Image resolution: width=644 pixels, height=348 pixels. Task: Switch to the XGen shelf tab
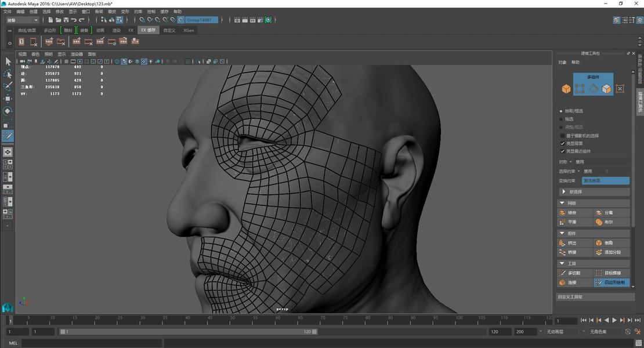tap(189, 30)
